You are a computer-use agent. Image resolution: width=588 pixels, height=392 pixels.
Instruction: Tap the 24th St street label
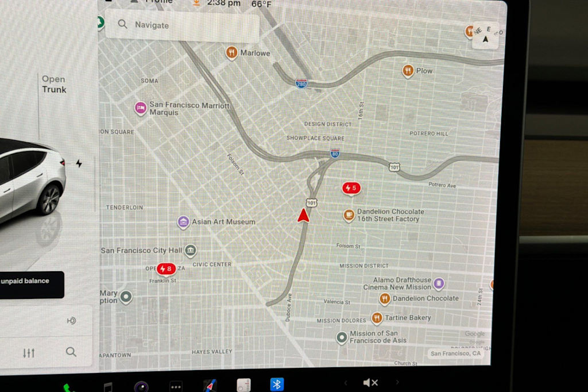coord(479,297)
